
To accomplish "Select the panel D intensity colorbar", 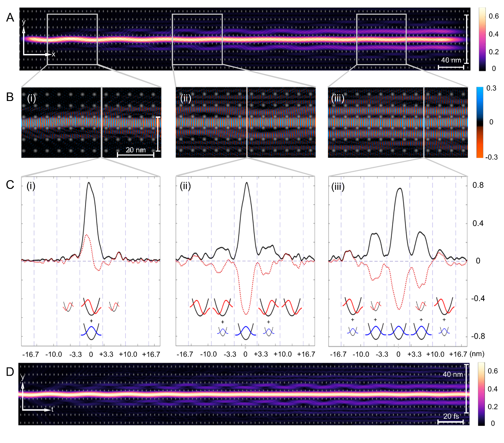I will click(x=481, y=394).
